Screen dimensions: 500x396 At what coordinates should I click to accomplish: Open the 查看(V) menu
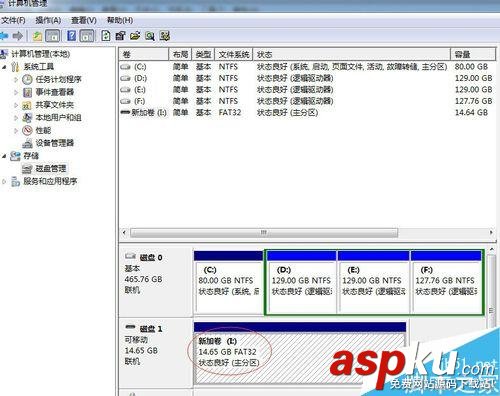84,20
